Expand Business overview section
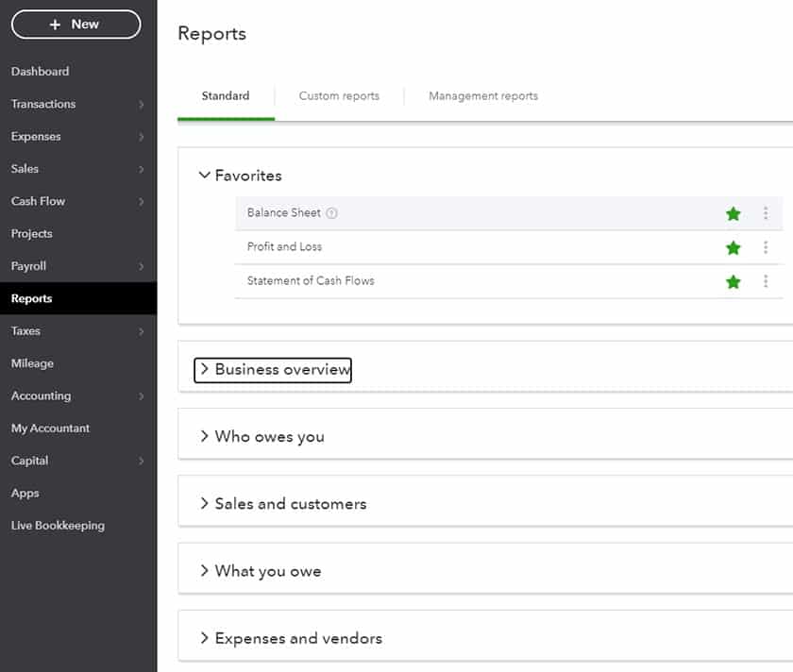The height and width of the screenshot is (672, 793). click(x=272, y=370)
